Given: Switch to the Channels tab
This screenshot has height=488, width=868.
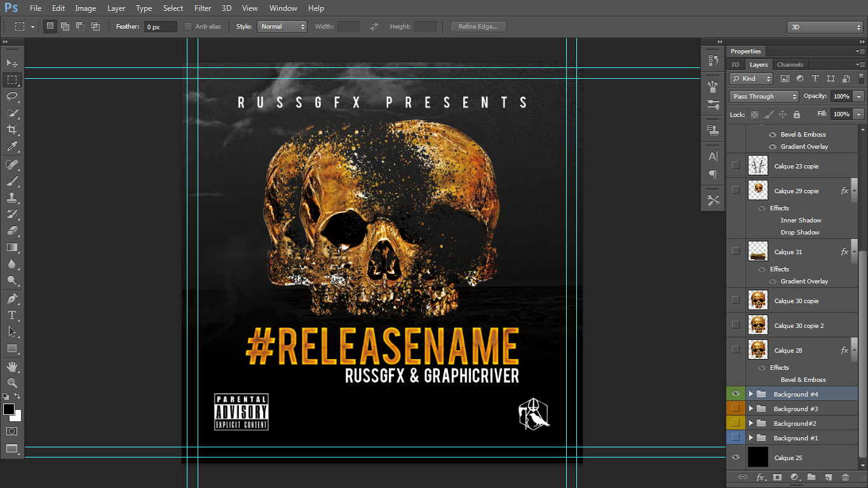Looking at the screenshot, I should coord(790,65).
